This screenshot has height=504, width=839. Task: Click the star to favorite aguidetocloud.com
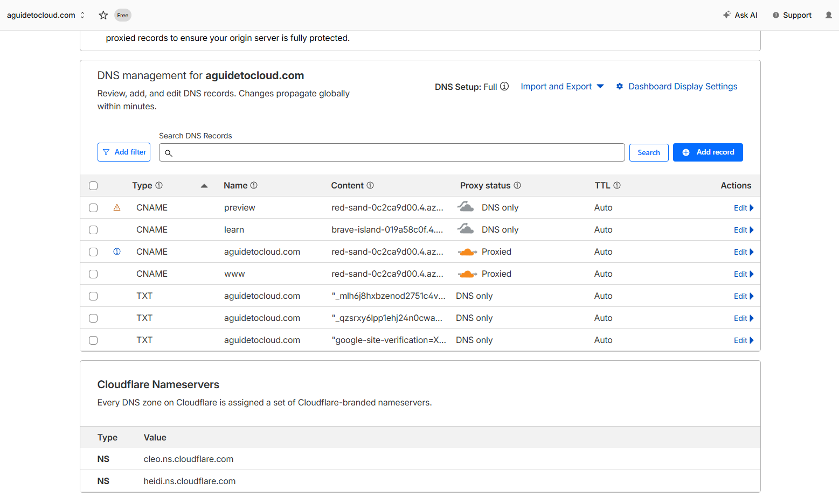pyautogui.click(x=103, y=15)
